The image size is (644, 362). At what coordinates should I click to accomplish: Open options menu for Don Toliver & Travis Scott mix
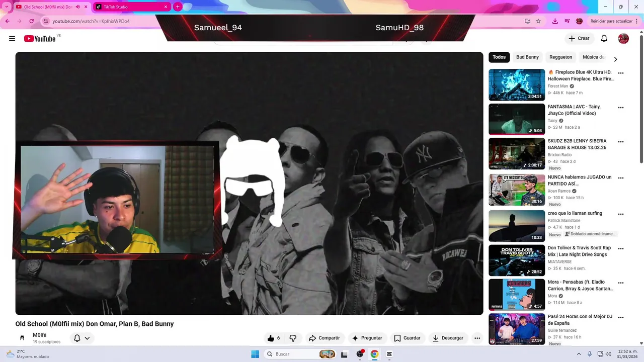(x=620, y=249)
